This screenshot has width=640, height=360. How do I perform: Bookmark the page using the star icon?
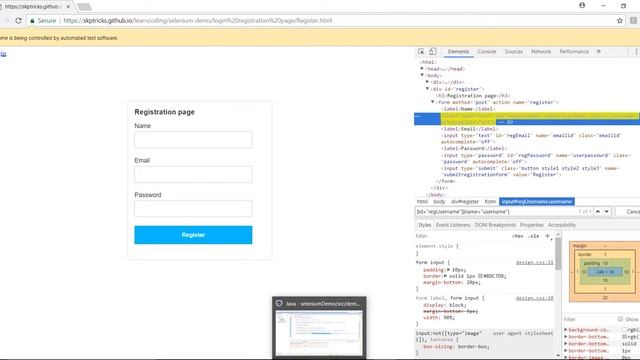pyautogui.click(x=620, y=20)
